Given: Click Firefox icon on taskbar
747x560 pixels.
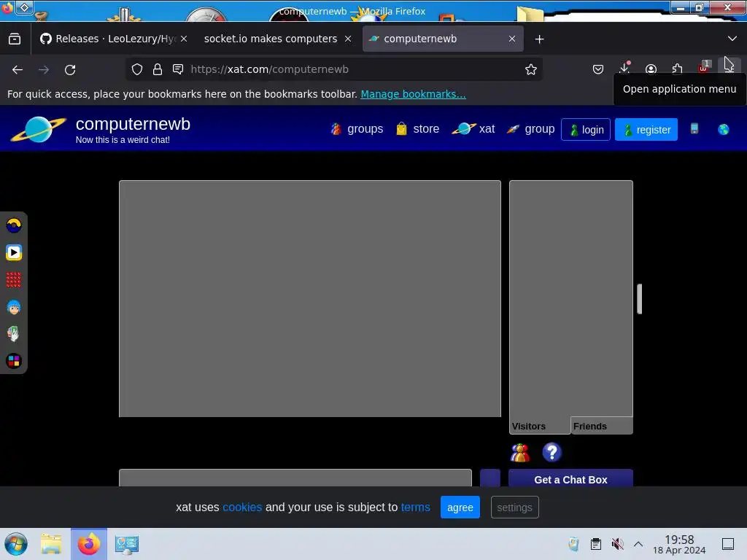Looking at the screenshot, I should point(89,544).
